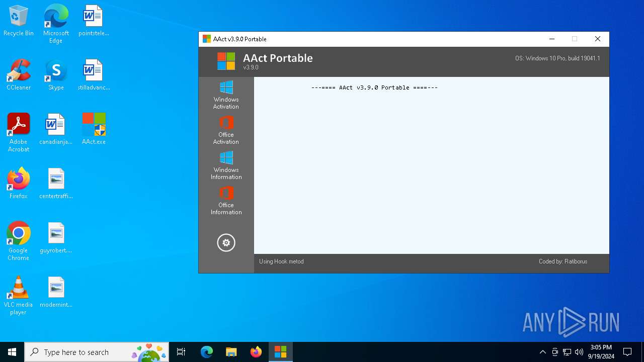This screenshot has height=362, width=644.
Task: Select Google Chrome desktop shortcut
Action: tap(19, 241)
